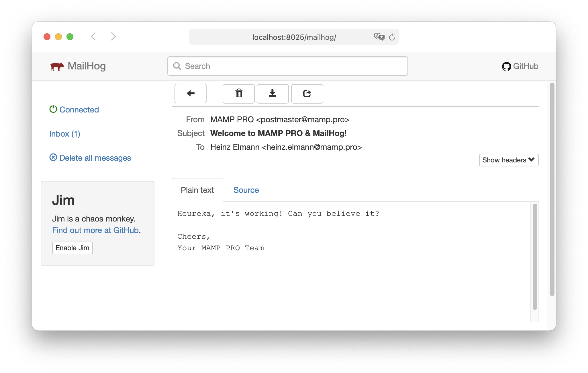588x373 pixels.
Task: Focus the Search input field
Action: pos(287,66)
